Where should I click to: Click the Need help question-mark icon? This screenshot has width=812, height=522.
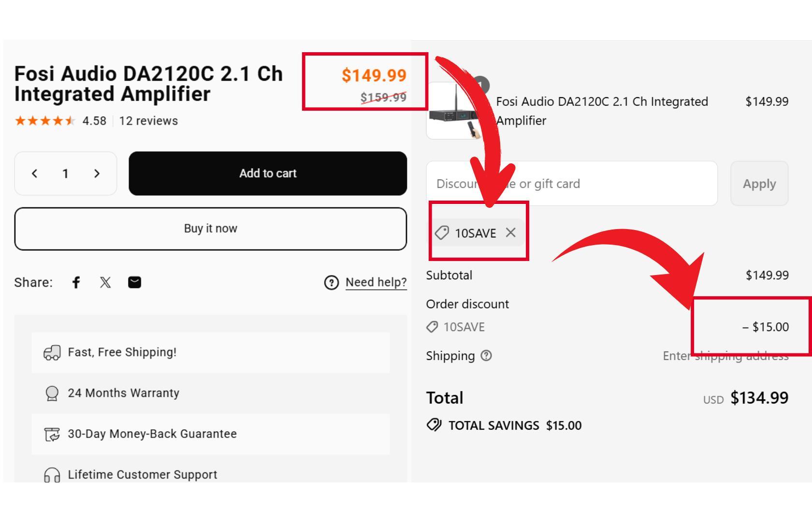click(x=331, y=283)
